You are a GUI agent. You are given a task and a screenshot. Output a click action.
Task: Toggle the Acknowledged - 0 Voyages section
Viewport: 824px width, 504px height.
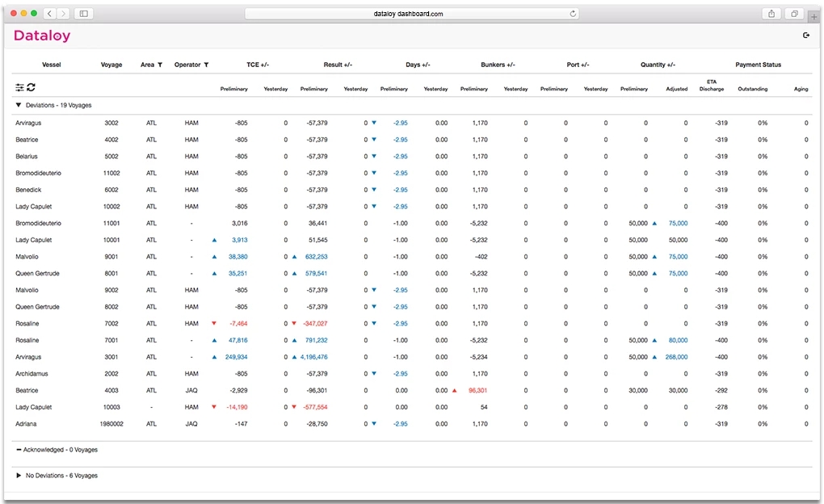(x=19, y=450)
